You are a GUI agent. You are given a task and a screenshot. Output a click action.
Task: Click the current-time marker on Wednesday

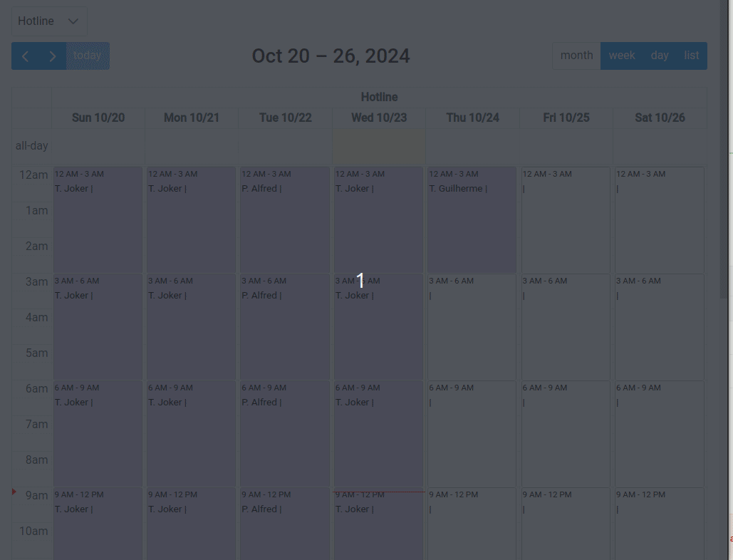pos(378,492)
